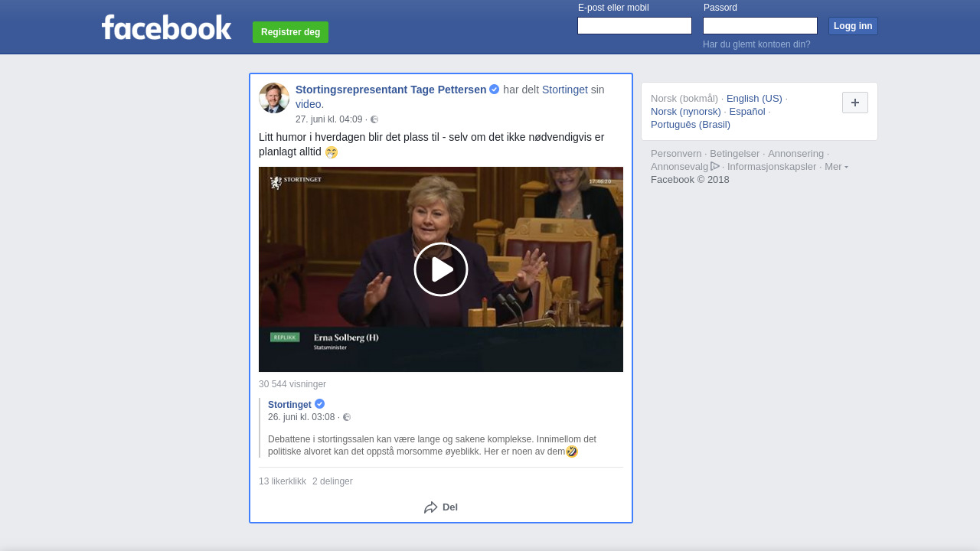980x551 pixels.
Task: Focus the Passord field
Action: (760, 26)
